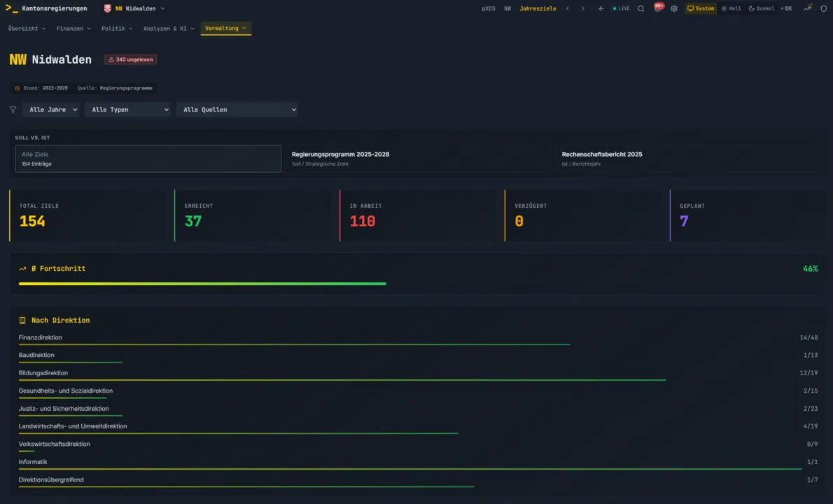833x504 pixels.
Task: Open the Politik menu
Action: (117, 29)
